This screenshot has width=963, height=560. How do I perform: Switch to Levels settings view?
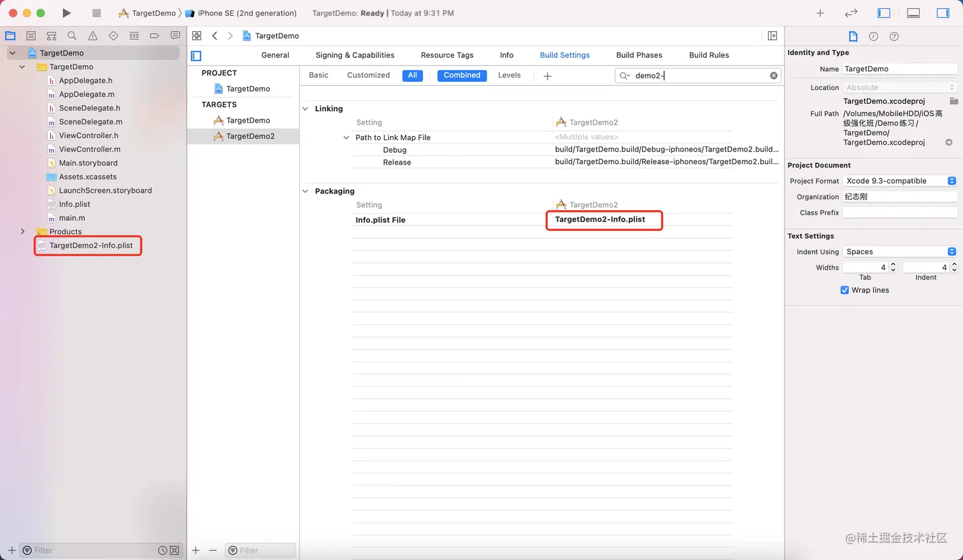510,75
